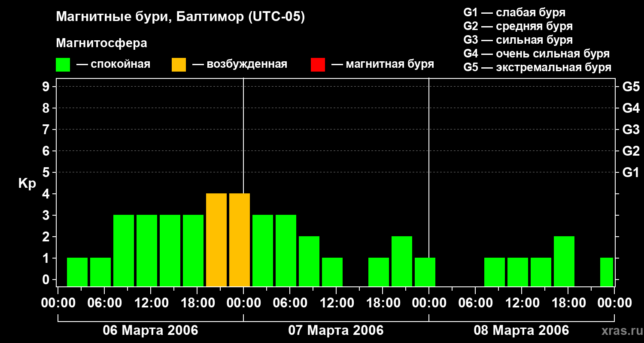The height and width of the screenshot is (343, 644).
Task: Click the '— спокойная' legend label
Action: (x=113, y=64)
